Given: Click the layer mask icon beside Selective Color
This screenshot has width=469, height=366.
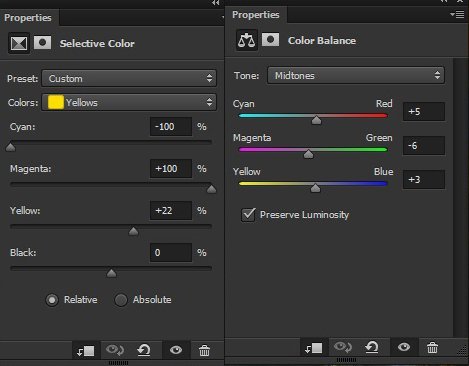Looking at the screenshot, I should click(42, 43).
